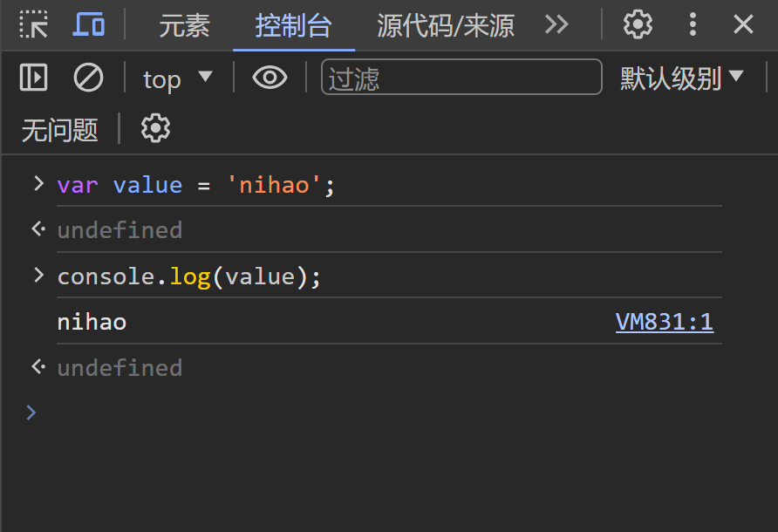The height and width of the screenshot is (532, 778).
Task: Open the 默认级别 log level dropdown
Action: point(681,77)
